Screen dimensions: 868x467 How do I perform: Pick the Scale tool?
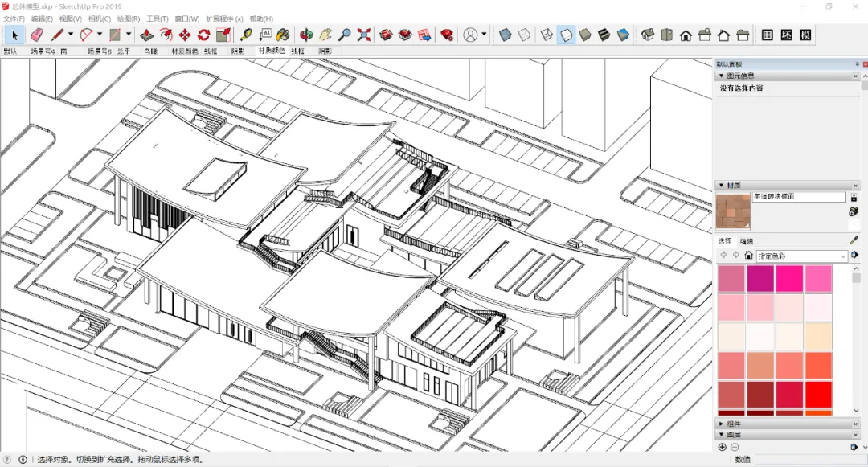(223, 35)
